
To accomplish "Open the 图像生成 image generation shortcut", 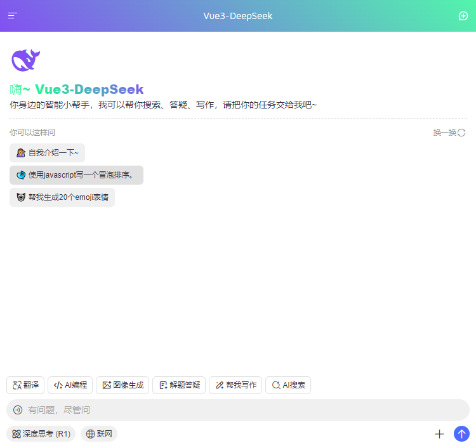I will click(x=122, y=385).
